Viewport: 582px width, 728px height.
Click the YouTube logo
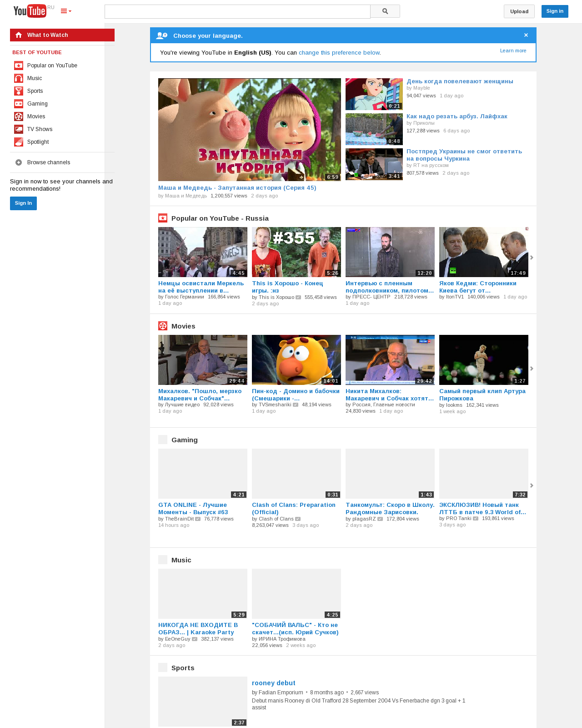click(x=30, y=11)
